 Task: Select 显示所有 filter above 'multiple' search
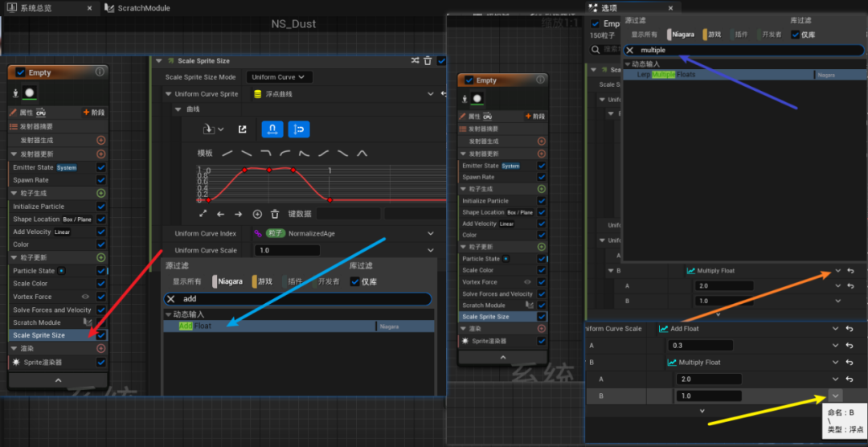[644, 35]
